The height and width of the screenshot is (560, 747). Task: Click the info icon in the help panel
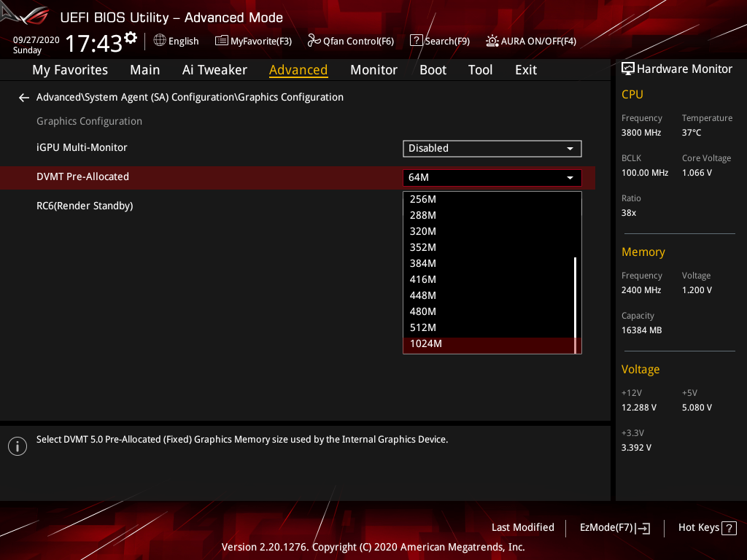(x=18, y=446)
